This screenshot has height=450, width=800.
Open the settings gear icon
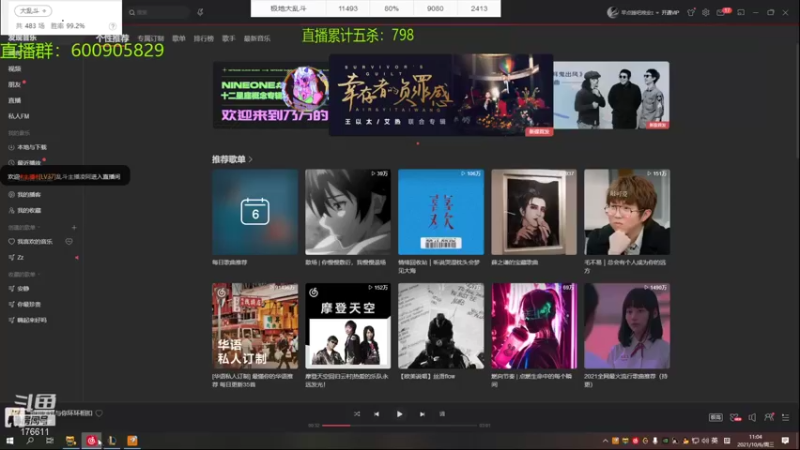coord(706,12)
